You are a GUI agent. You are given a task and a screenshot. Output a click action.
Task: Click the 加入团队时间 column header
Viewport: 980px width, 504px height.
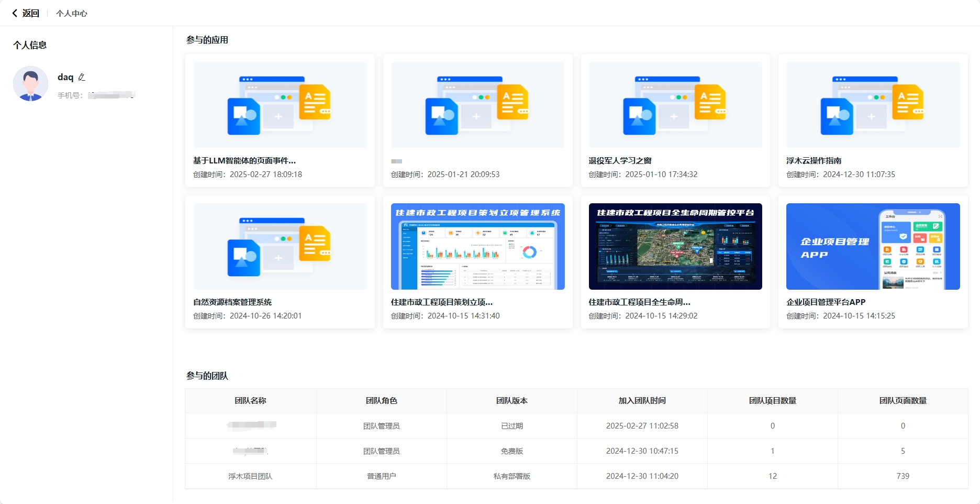tap(642, 401)
